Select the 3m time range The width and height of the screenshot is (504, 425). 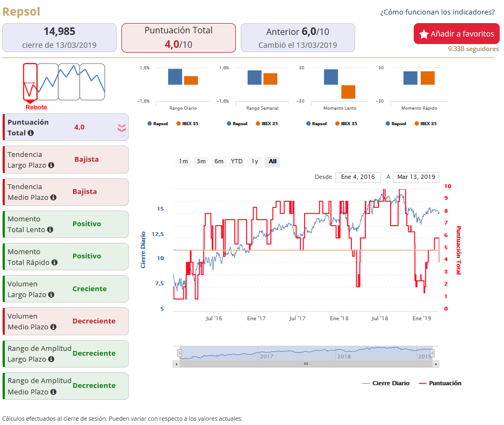pos(201,161)
